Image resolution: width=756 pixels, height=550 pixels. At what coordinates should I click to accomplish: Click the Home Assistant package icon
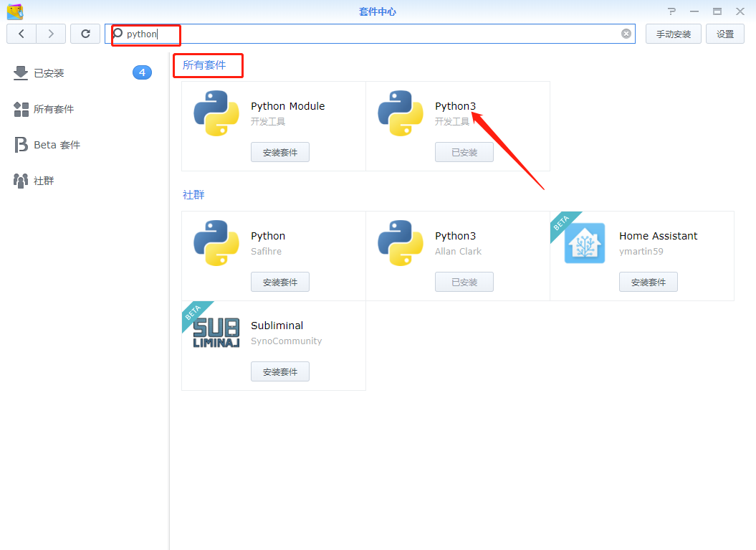point(584,243)
